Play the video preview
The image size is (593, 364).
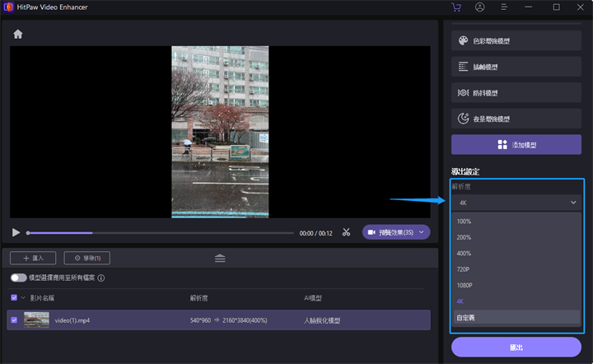(x=16, y=233)
